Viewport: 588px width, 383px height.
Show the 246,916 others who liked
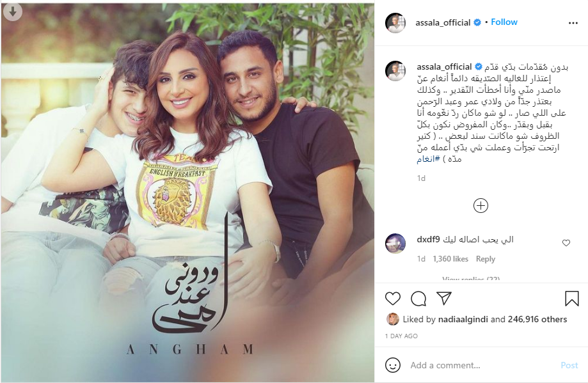tap(537, 319)
